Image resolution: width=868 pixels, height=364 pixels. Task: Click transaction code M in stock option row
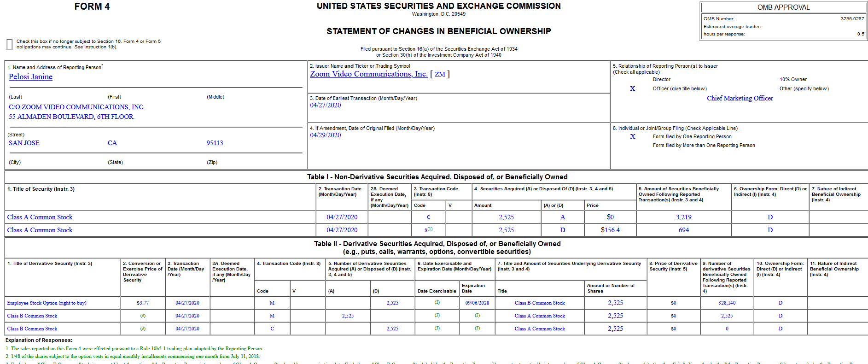(x=272, y=303)
